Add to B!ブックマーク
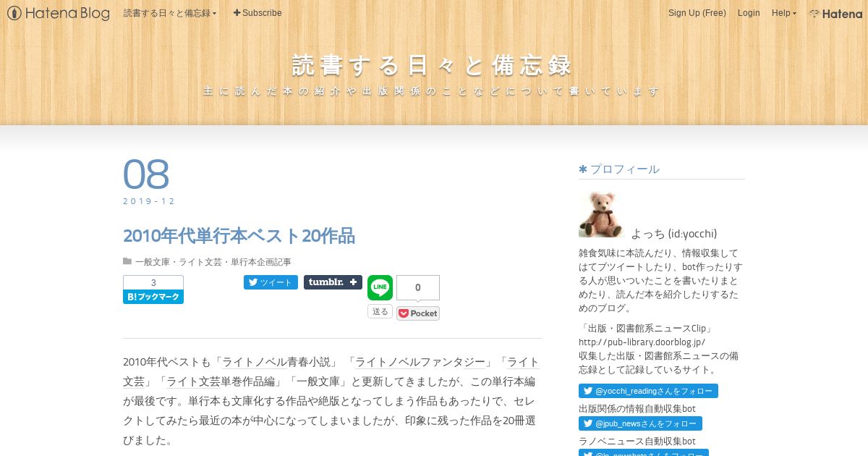Screen dimensions: 868x456 153,297
